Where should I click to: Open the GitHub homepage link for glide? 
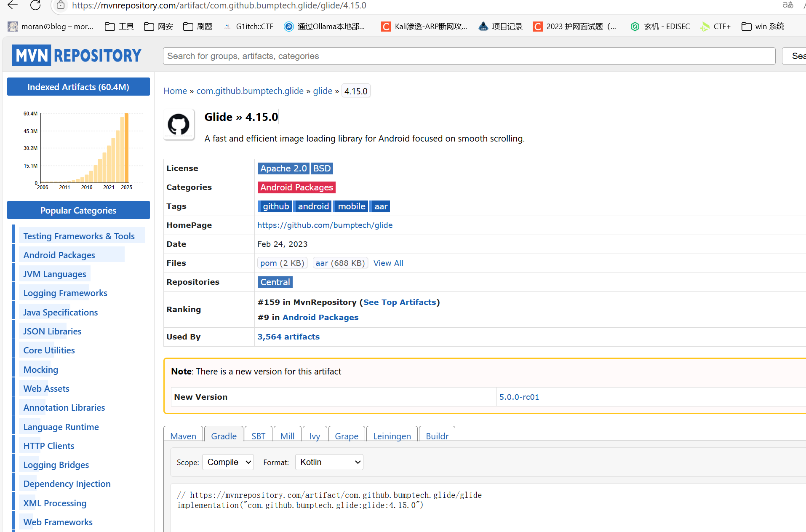(325, 225)
